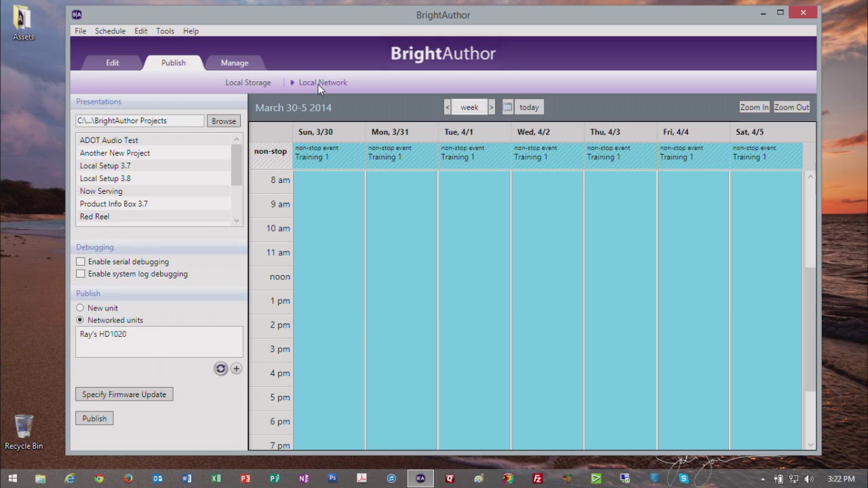Refresh the networked units list
Image resolution: width=868 pixels, height=488 pixels.
coord(220,369)
